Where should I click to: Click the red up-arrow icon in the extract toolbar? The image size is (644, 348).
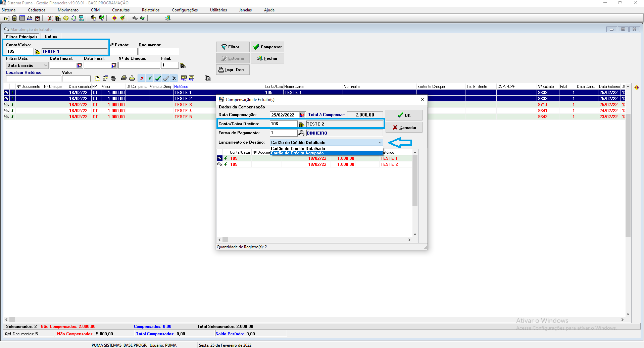pyautogui.click(x=142, y=78)
